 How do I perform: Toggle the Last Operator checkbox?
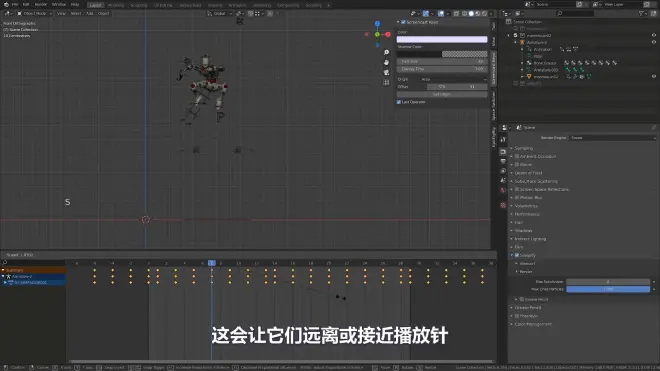tap(399, 102)
